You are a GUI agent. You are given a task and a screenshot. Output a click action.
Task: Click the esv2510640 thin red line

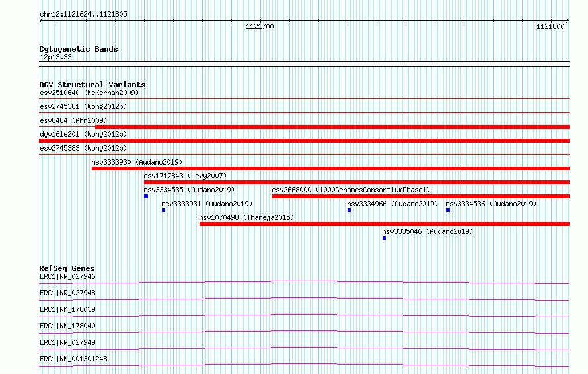304,98
